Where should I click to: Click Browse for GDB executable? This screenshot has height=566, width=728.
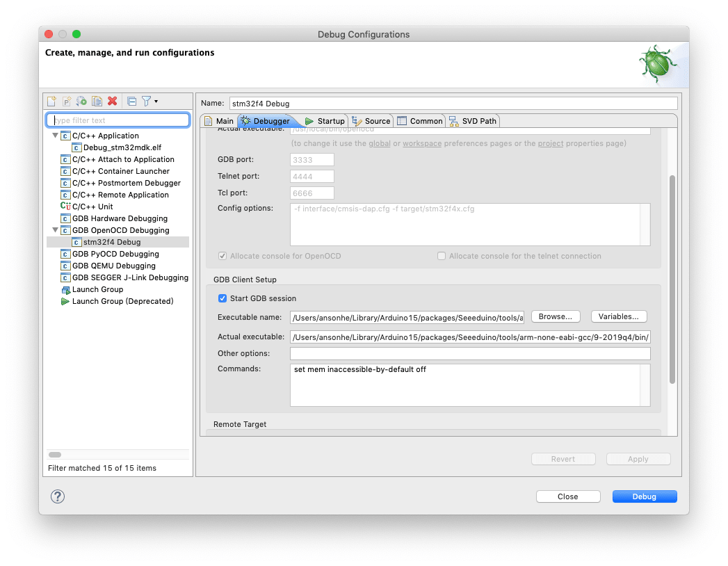556,316
